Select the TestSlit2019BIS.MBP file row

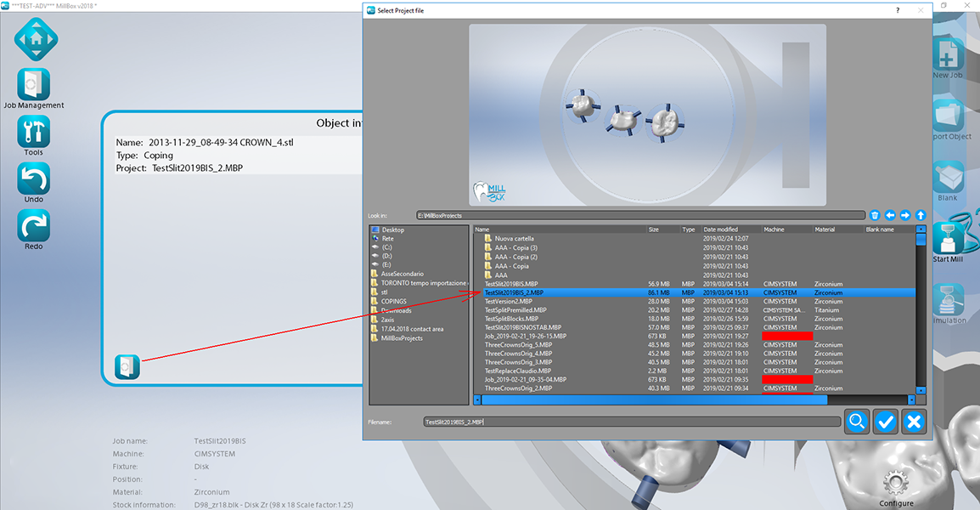click(x=694, y=284)
